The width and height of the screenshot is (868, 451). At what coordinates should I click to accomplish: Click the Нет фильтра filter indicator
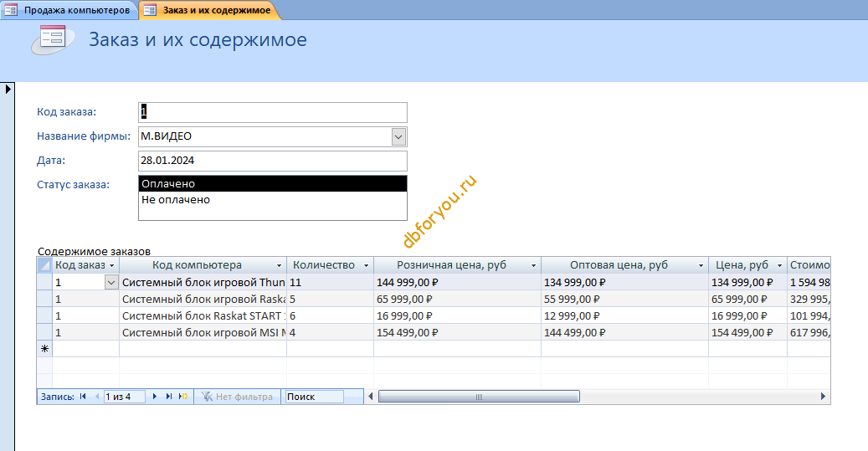[x=237, y=397]
